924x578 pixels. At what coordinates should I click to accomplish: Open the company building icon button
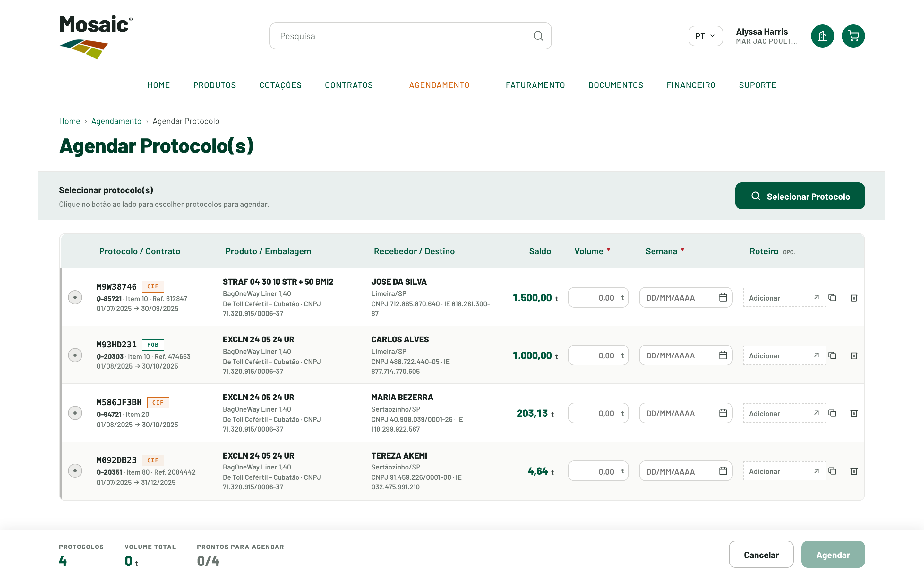click(822, 36)
